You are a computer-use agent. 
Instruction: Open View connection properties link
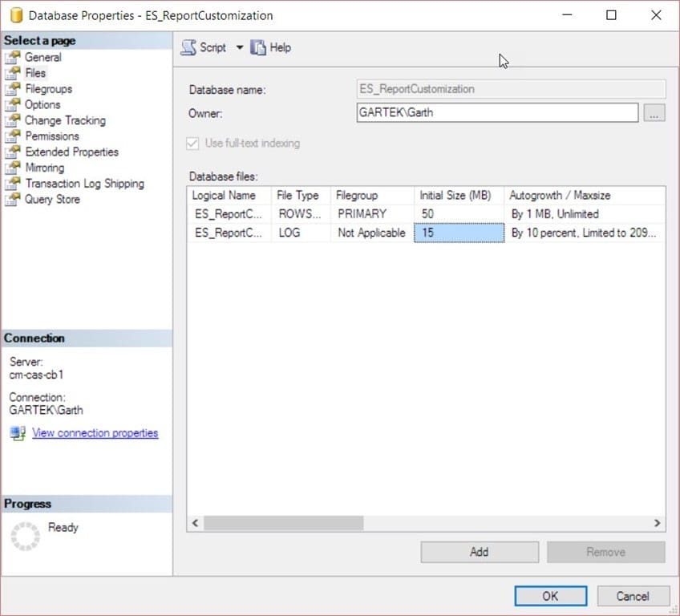click(x=95, y=433)
